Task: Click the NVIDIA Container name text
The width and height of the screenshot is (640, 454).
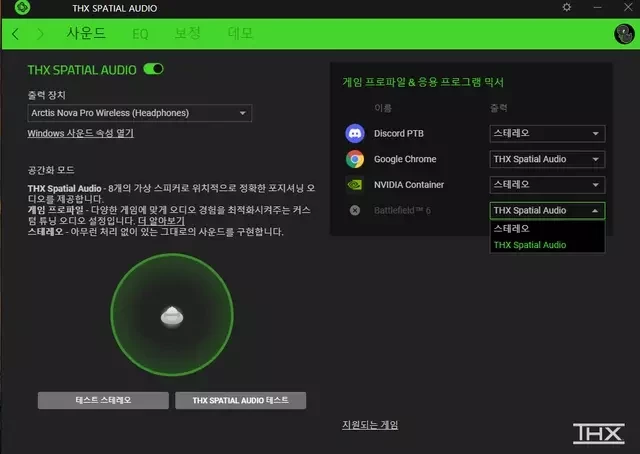Action: (x=409, y=185)
